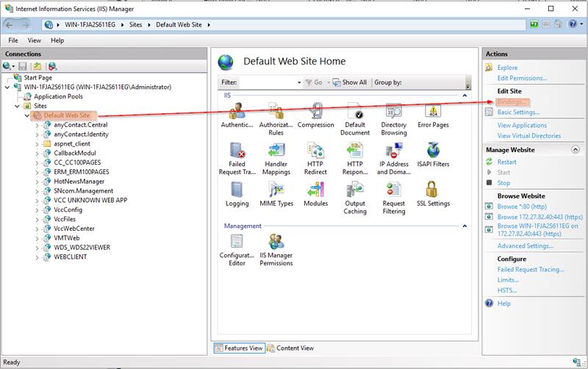
Task: Open the Request Filtering feature
Action: 394,191
